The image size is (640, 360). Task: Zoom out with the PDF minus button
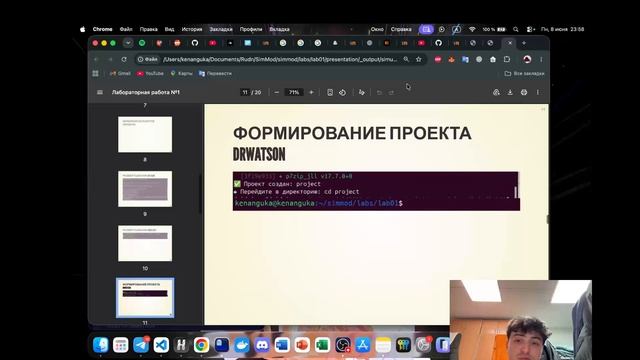(x=277, y=92)
